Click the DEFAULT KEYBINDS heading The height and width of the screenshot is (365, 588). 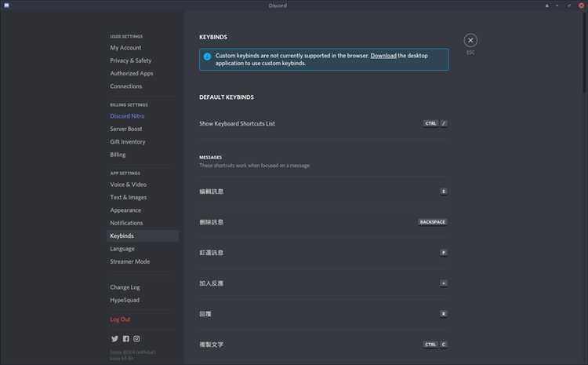227,97
